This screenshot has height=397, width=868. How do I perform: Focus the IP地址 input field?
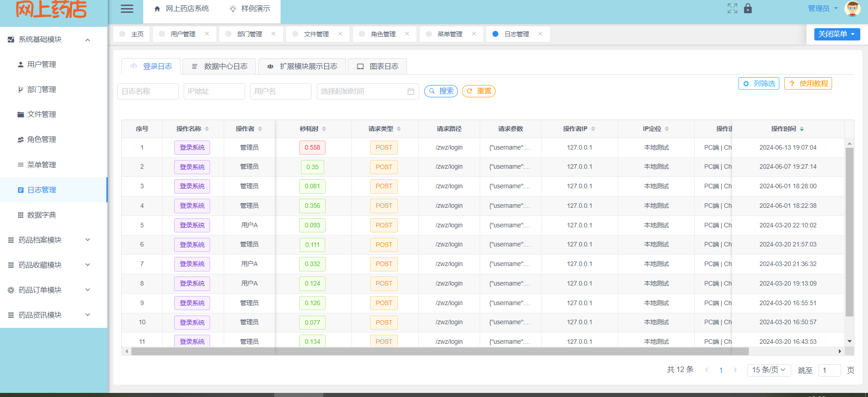[x=214, y=91]
